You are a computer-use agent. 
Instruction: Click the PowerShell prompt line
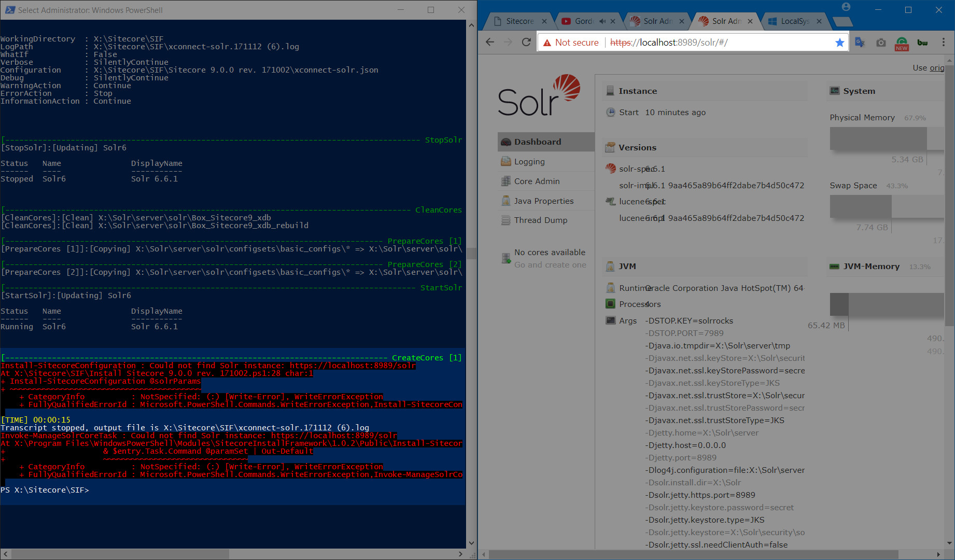[x=45, y=490]
